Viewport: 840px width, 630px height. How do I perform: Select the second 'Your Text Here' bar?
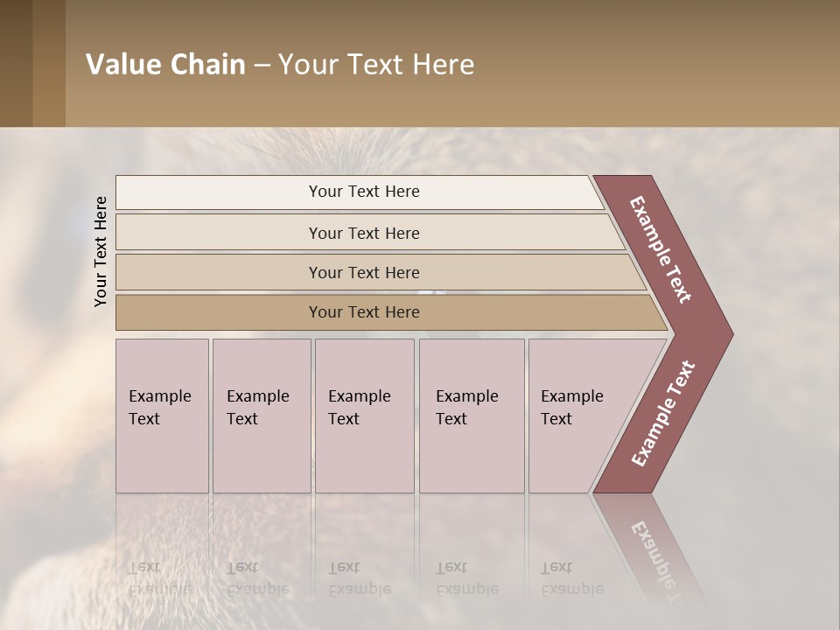tap(369, 233)
